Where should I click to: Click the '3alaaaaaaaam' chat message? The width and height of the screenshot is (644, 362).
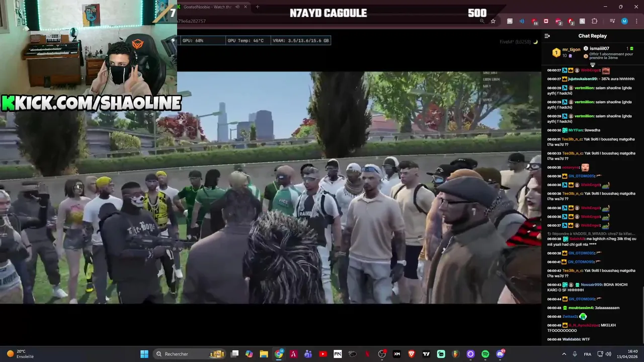coord(607,308)
